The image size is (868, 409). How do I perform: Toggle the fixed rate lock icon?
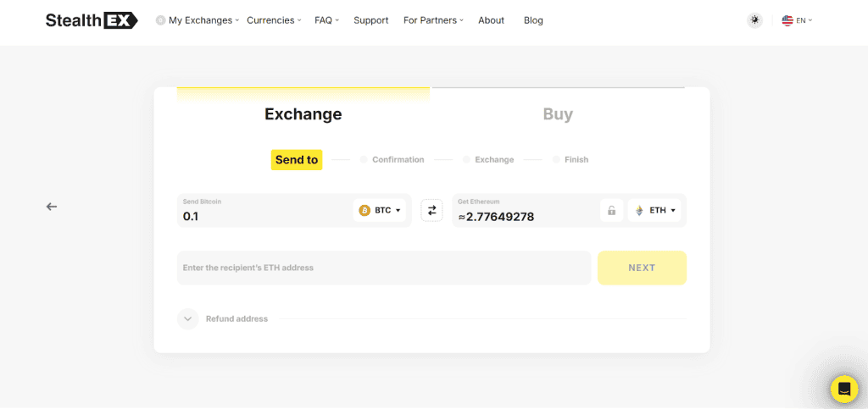(x=612, y=210)
